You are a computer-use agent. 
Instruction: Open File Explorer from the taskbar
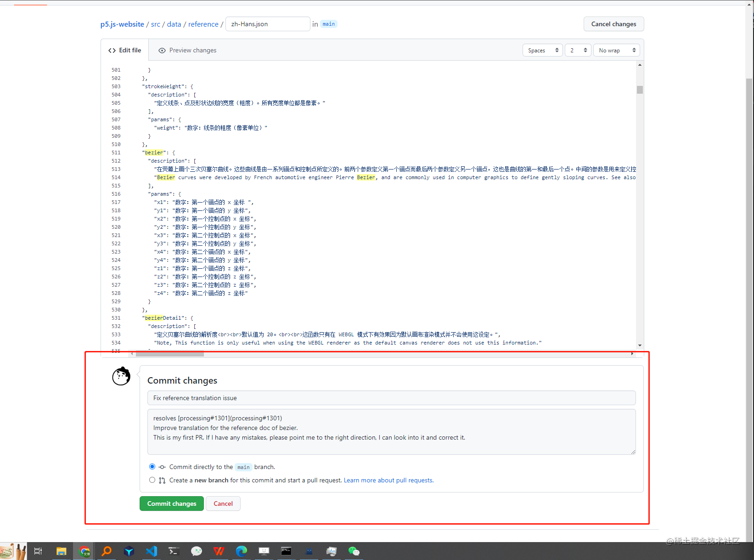click(x=61, y=551)
